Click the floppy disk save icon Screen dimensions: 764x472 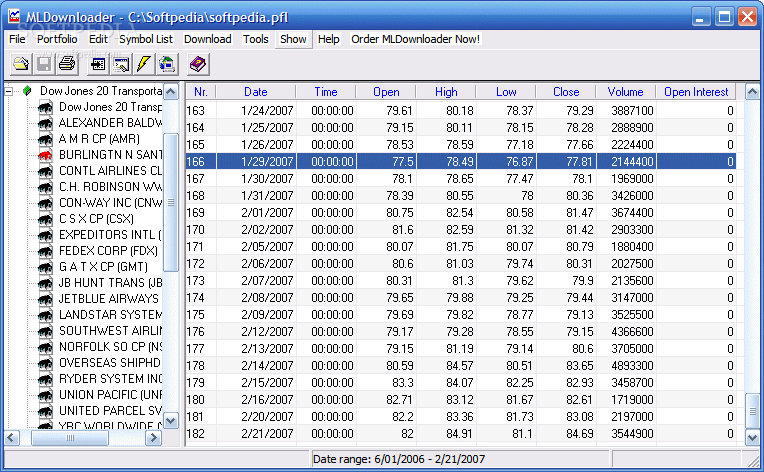44,64
